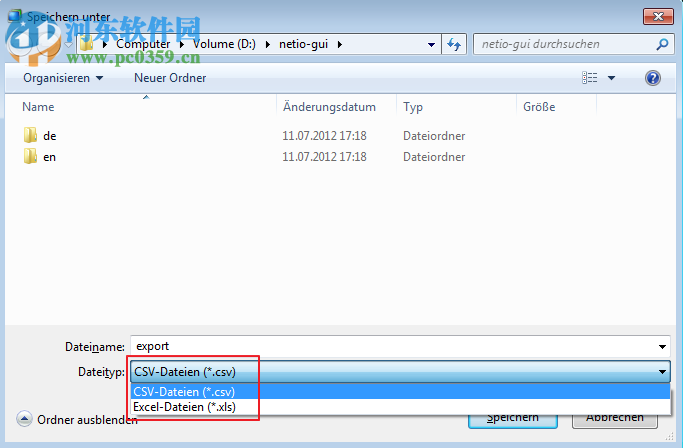Expand the address bar history dropdown
683x448 pixels.
[x=431, y=44]
